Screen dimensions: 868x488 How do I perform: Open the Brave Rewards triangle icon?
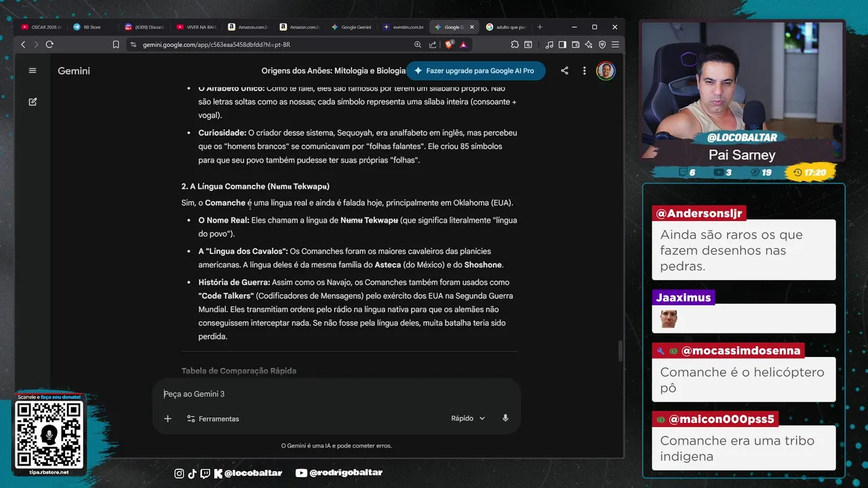[463, 44]
